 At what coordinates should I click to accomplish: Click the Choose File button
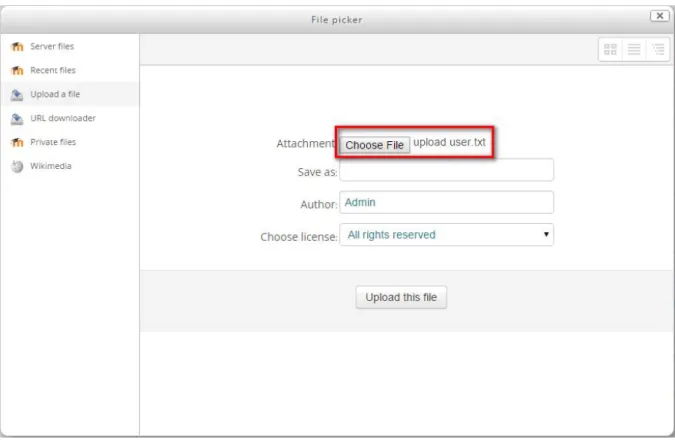[375, 145]
